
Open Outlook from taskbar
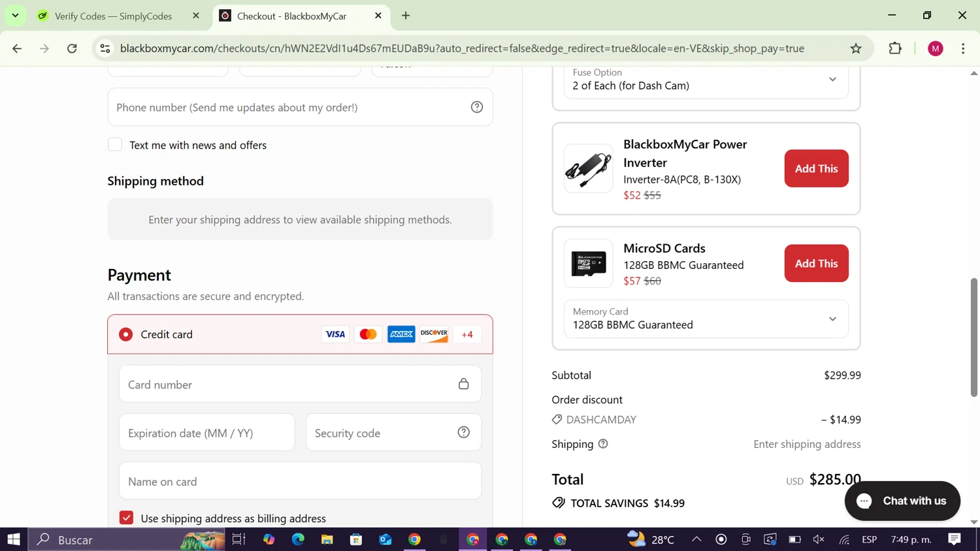tap(385, 539)
